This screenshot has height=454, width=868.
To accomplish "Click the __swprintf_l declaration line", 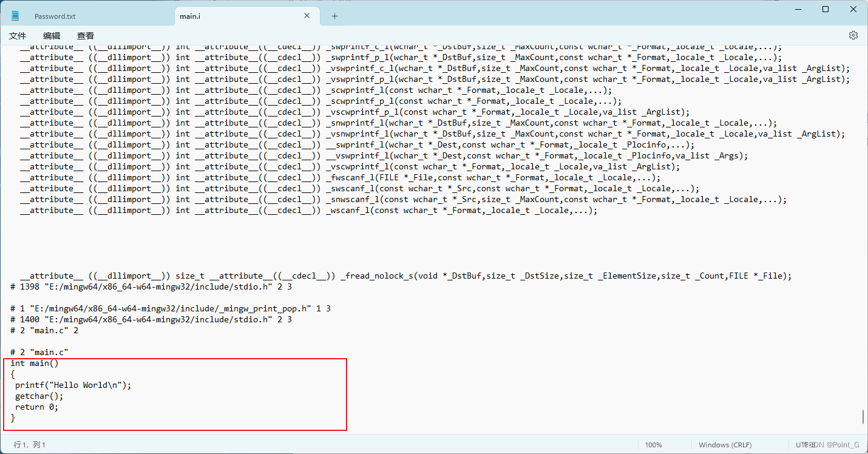I will coord(358,144).
